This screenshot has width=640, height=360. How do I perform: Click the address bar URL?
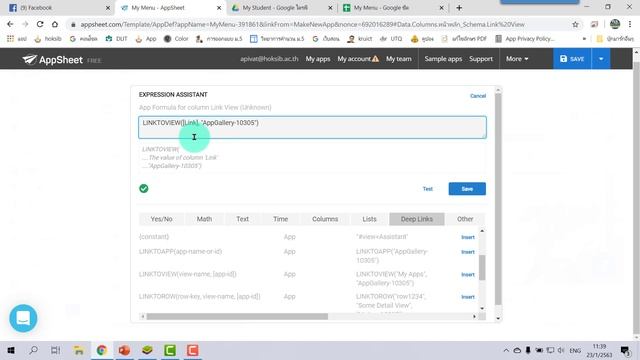pyautogui.click(x=302, y=24)
